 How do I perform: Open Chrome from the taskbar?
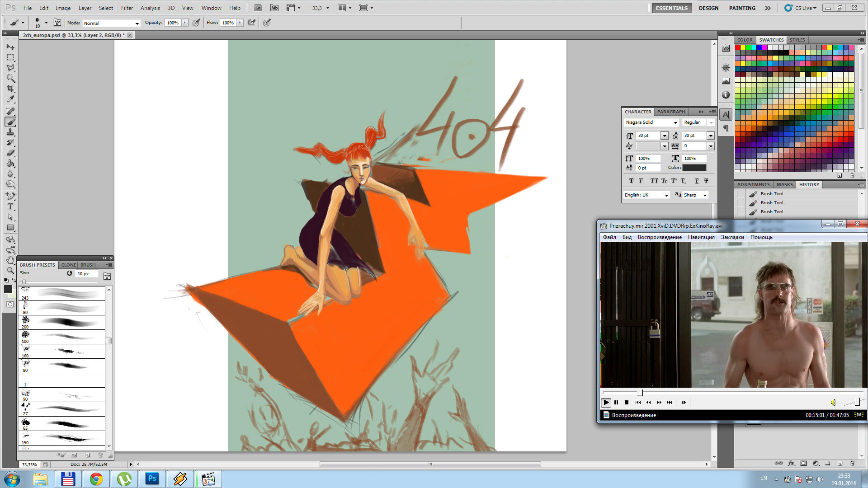96,479
